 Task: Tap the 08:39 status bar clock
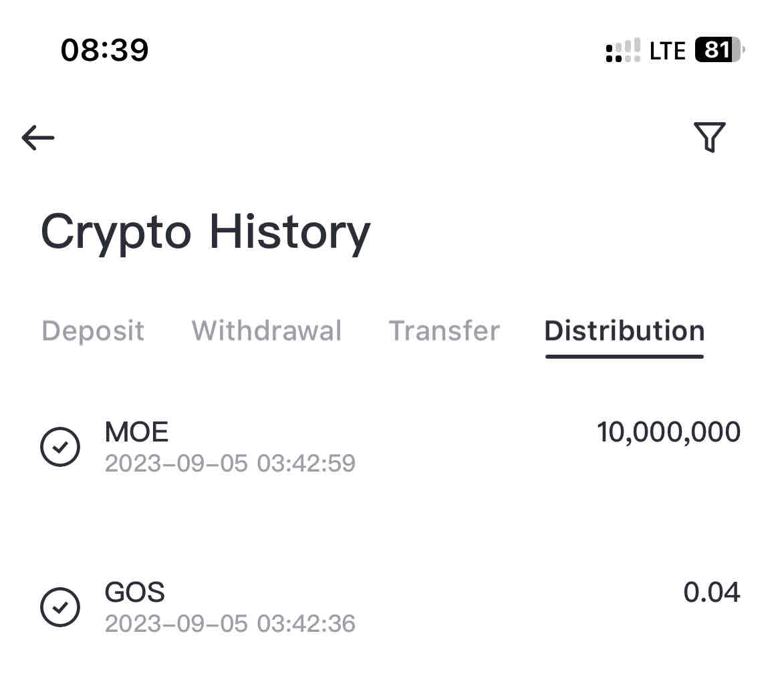tap(104, 50)
